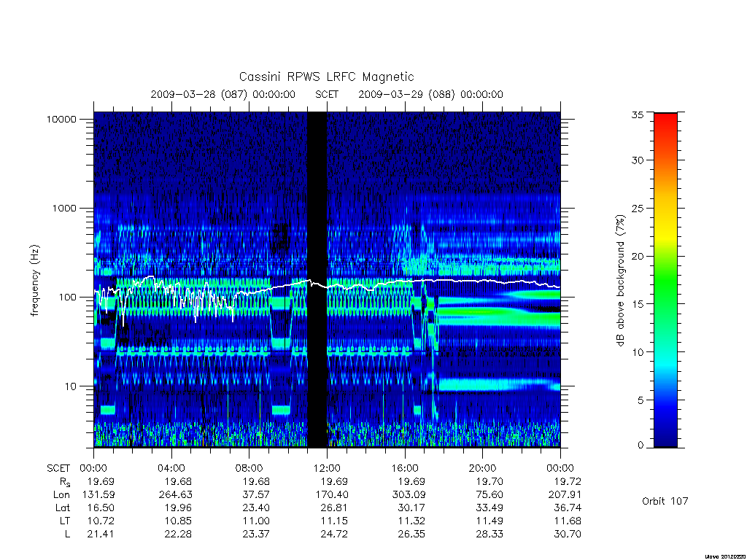Click the local time value '11.49'

489,521
